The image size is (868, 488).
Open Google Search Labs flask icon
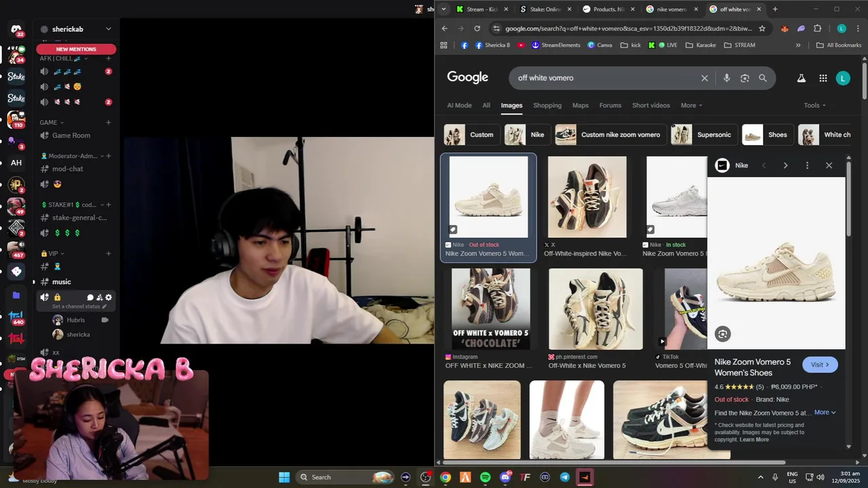point(801,78)
